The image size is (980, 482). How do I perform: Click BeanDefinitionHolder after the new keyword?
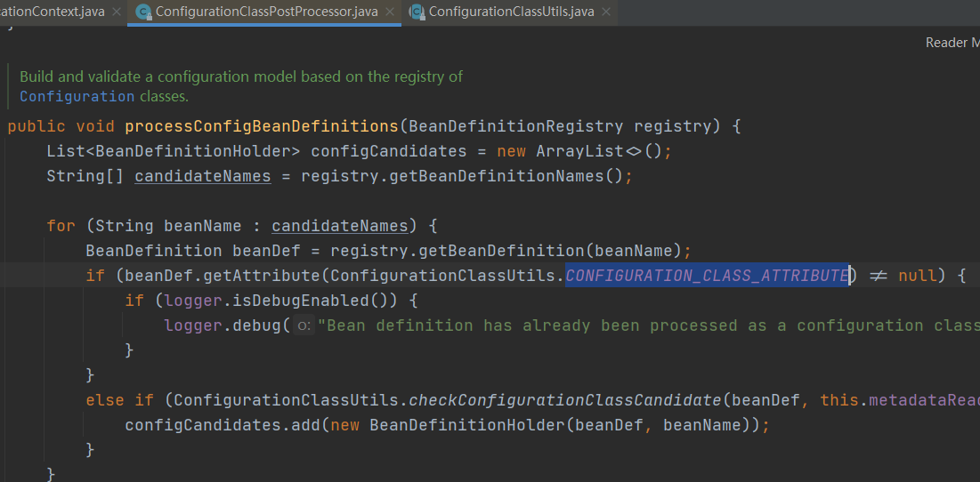click(467, 425)
